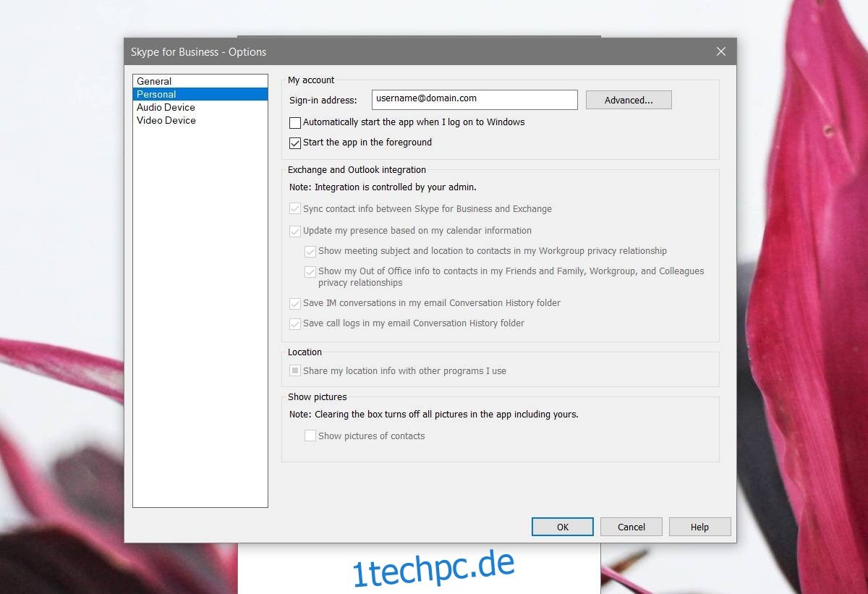
Task: Uncheck Start the app in the foreground
Action: [295, 143]
